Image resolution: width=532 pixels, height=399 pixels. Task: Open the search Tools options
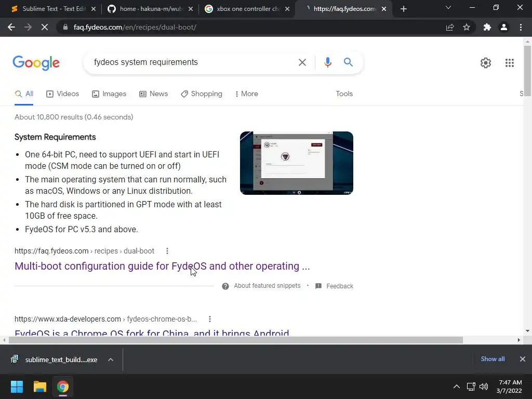pos(344,94)
